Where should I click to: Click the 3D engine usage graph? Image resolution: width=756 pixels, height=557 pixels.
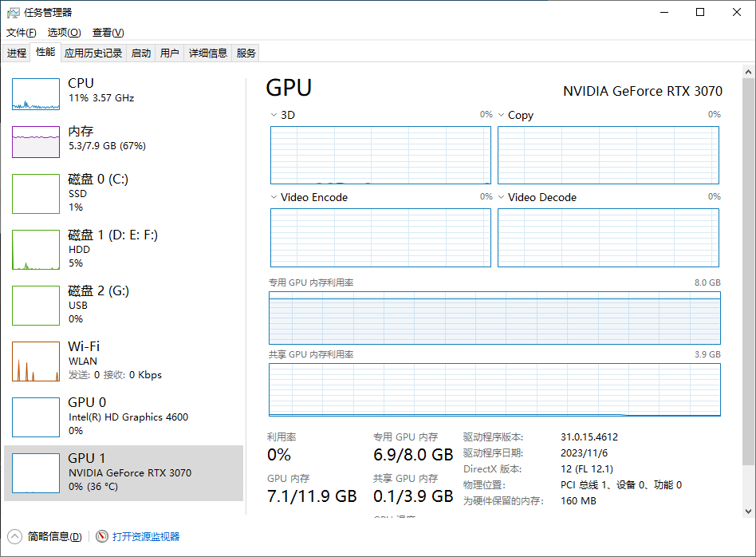(x=380, y=156)
